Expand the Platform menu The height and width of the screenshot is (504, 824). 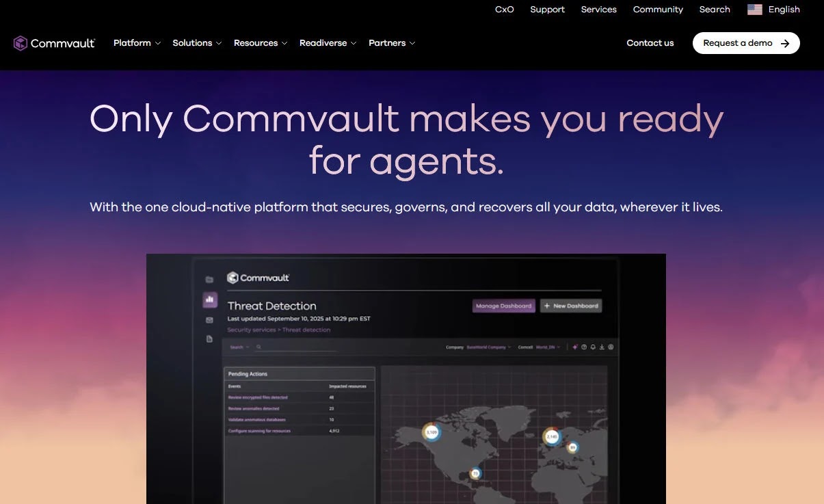(x=137, y=43)
